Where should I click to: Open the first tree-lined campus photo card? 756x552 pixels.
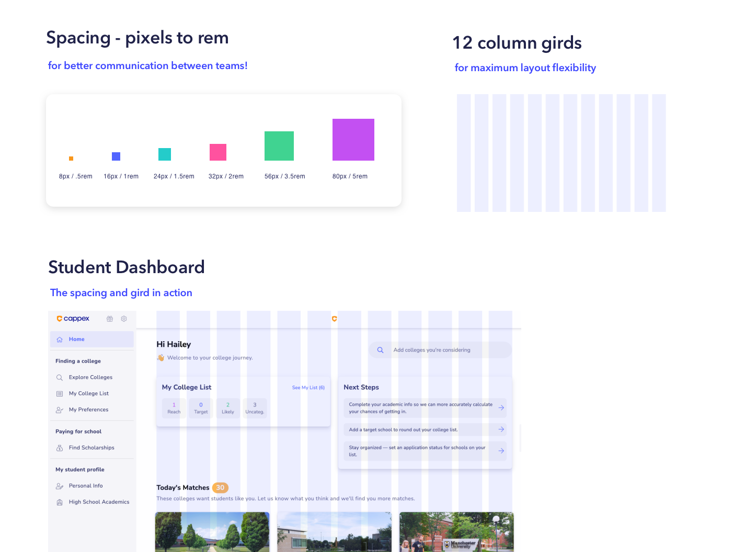click(x=212, y=532)
